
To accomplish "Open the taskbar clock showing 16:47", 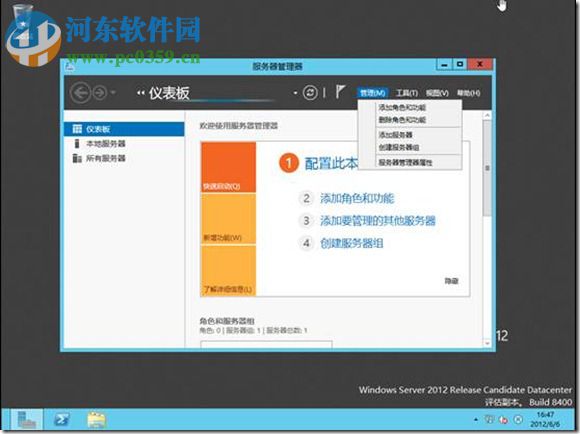I will tap(545, 419).
